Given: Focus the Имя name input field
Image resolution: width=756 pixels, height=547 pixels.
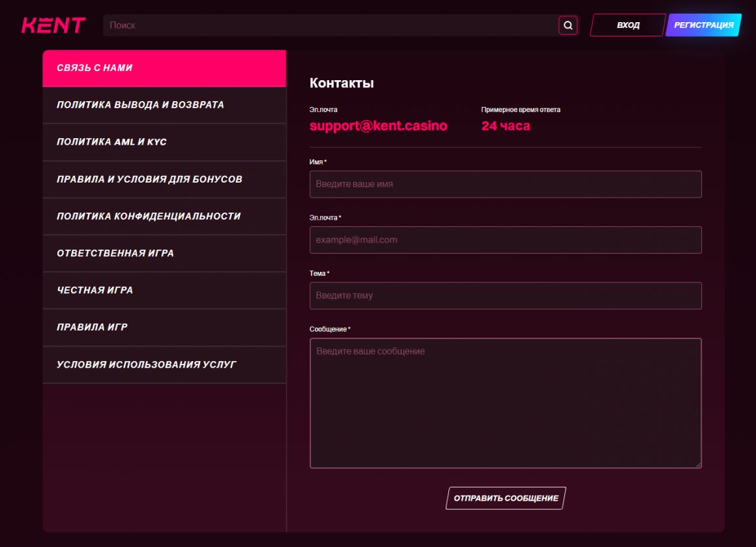Looking at the screenshot, I should [505, 185].
